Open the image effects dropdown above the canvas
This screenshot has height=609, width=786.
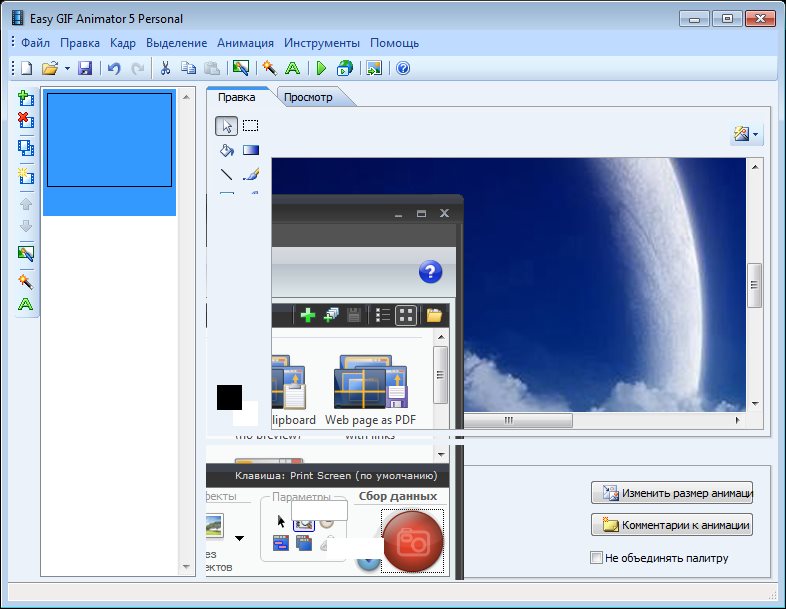click(746, 134)
